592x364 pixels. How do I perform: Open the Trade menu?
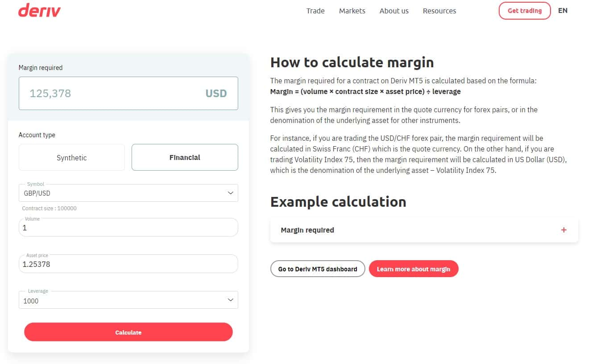[x=315, y=11]
